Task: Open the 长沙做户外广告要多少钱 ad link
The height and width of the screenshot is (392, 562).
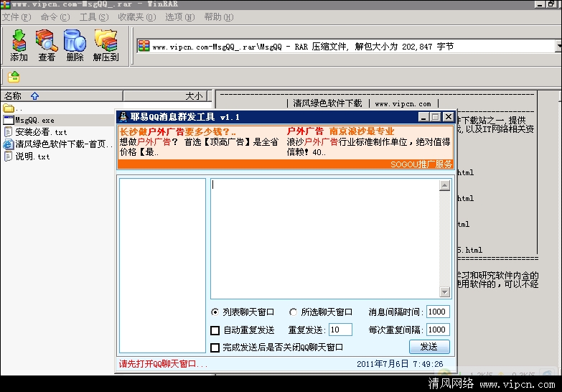Action: [x=178, y=131]
